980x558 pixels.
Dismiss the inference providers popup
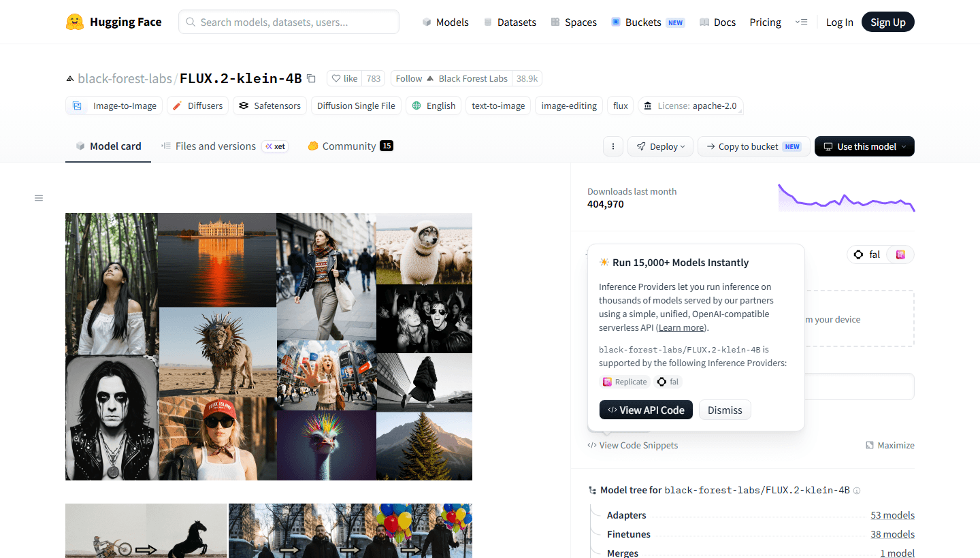coord(725,410)
